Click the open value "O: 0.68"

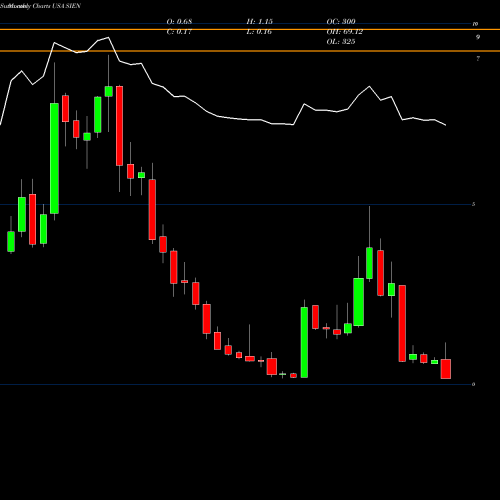pos(179,22)
